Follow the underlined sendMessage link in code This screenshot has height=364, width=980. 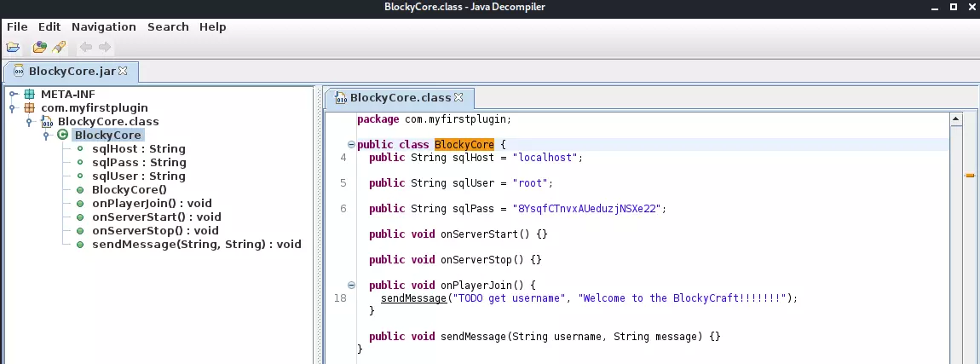414,298
